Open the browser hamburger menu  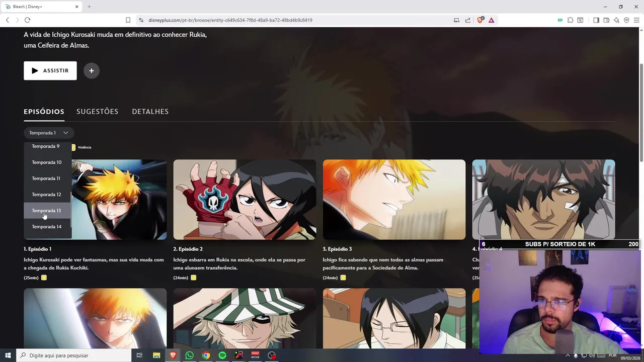tap(636, 20)
